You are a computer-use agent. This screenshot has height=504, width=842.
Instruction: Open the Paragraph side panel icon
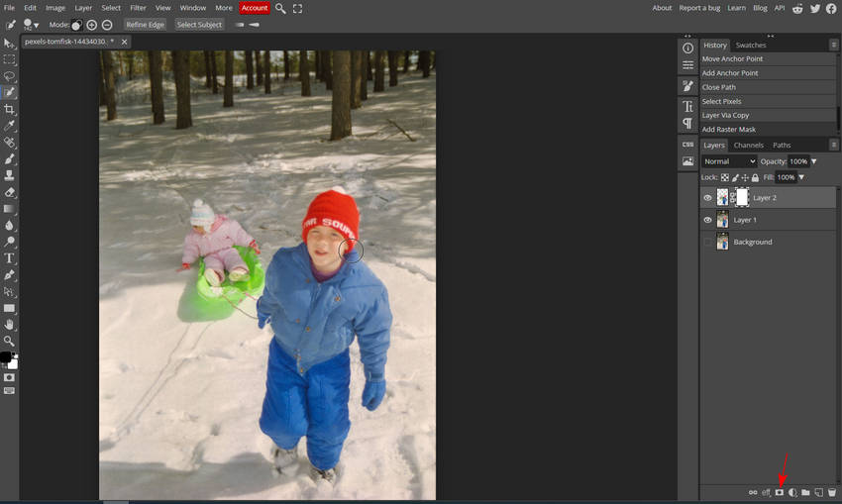tap(687, 124)
